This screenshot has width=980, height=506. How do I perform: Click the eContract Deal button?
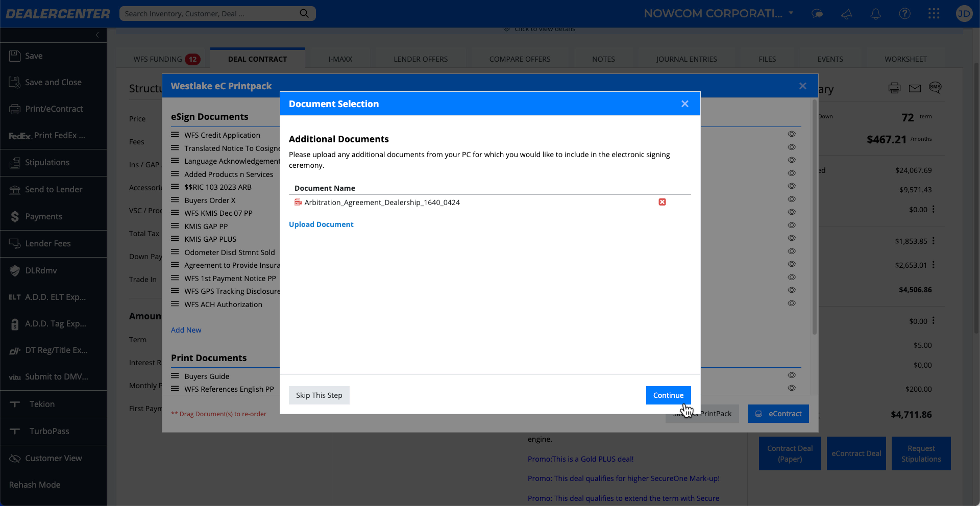(856, 453)
